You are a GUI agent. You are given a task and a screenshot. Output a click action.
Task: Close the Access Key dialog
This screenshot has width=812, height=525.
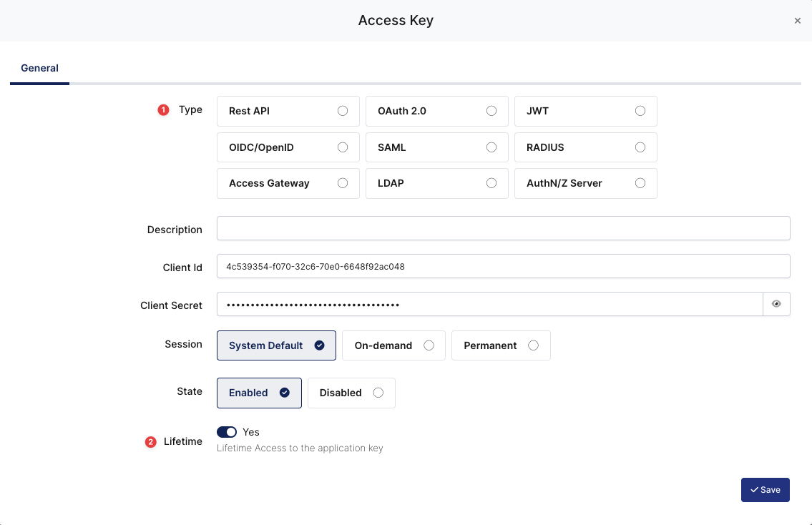tap(797, 21)
